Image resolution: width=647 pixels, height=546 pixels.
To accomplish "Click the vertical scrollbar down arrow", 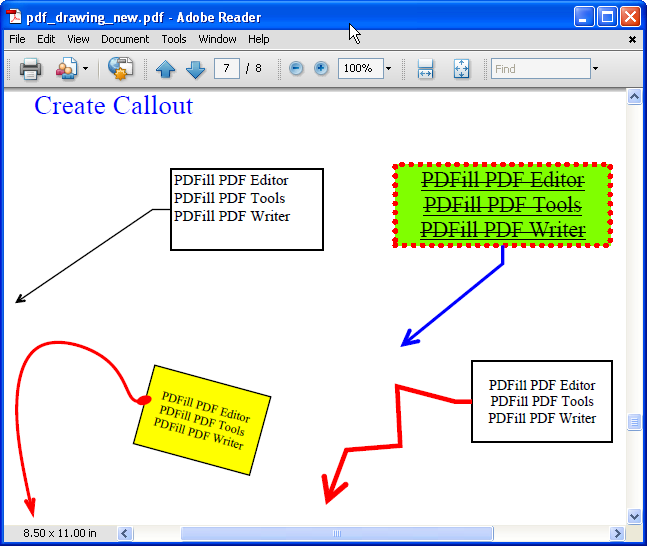I will click(634, 516).
